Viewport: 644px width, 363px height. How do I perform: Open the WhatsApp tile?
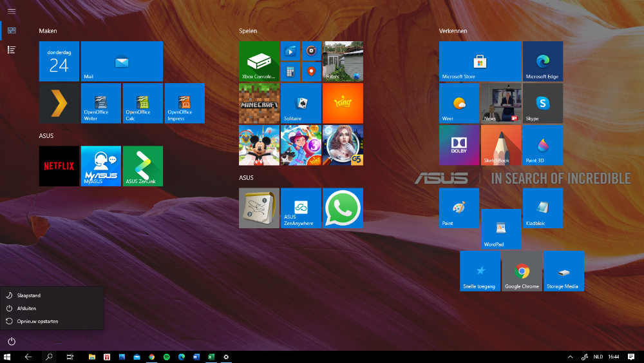click(x=343, y=208)
